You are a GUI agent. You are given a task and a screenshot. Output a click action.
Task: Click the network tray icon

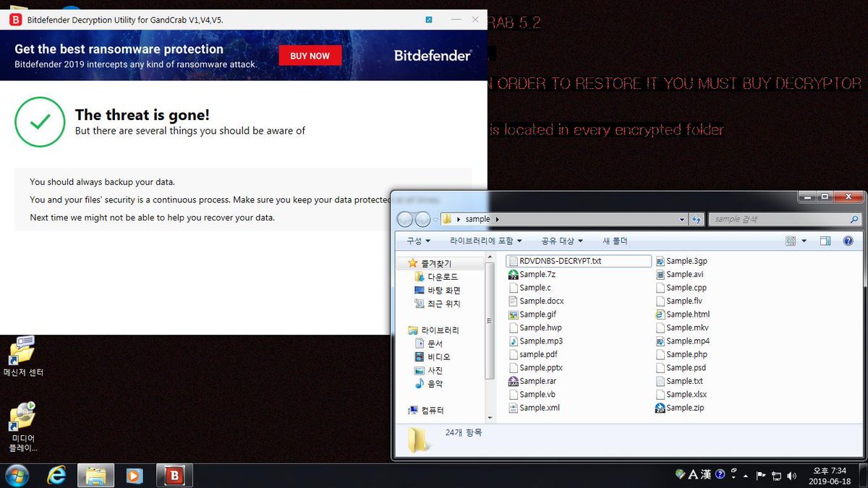[776, 476]
